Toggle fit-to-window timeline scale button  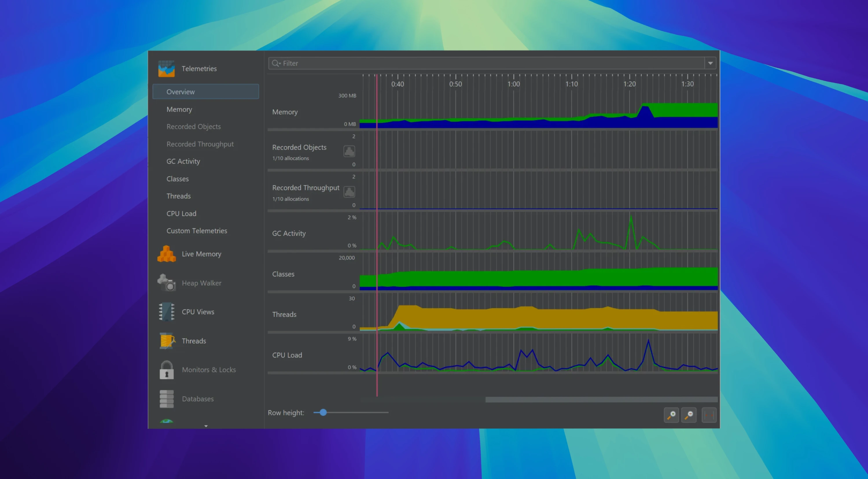point(709,415)
